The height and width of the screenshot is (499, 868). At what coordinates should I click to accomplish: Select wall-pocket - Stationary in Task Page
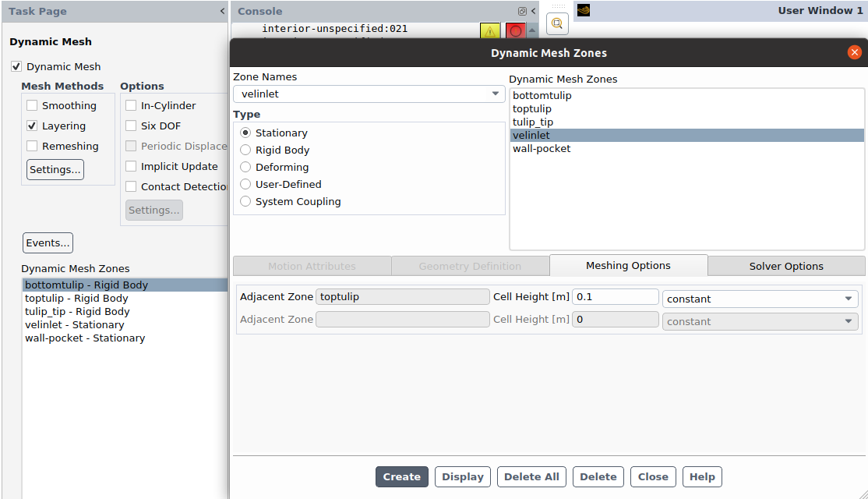(125, 338)
